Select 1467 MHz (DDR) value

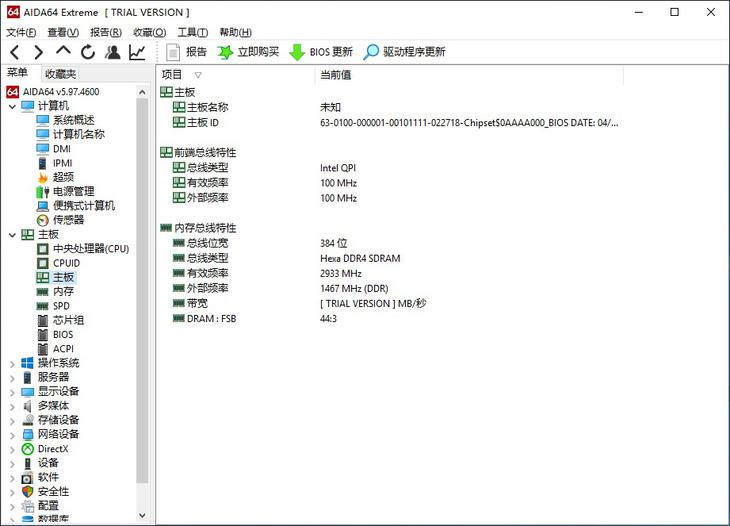coord(354,289)
